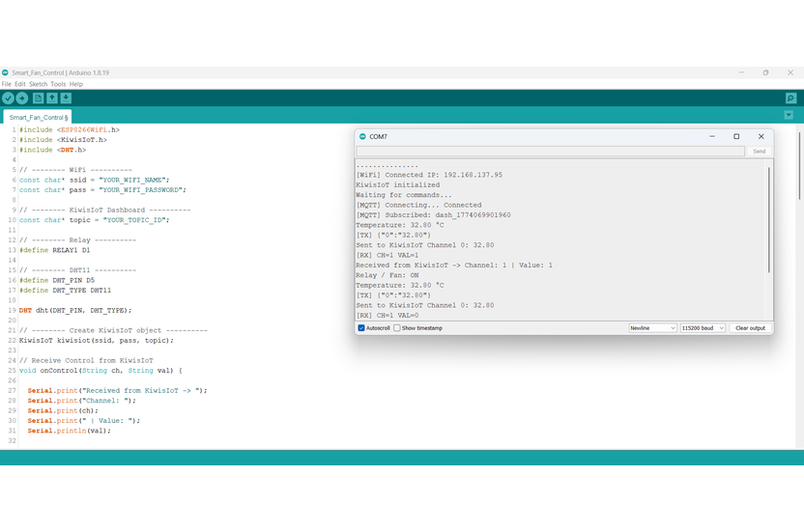Click "YOUR_WIFI_NAME" string in code
This screenshot has width=804, height=532.
tap(131, 180)
